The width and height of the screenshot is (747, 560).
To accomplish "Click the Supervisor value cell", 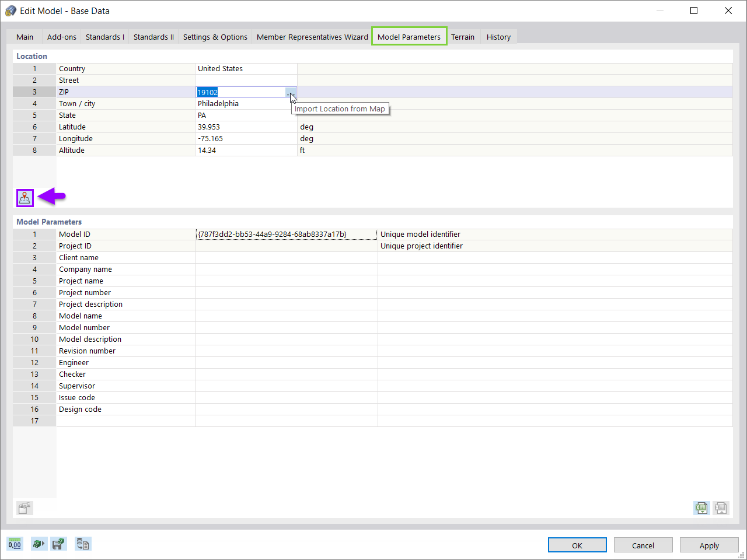I will (x=287, y=386).
